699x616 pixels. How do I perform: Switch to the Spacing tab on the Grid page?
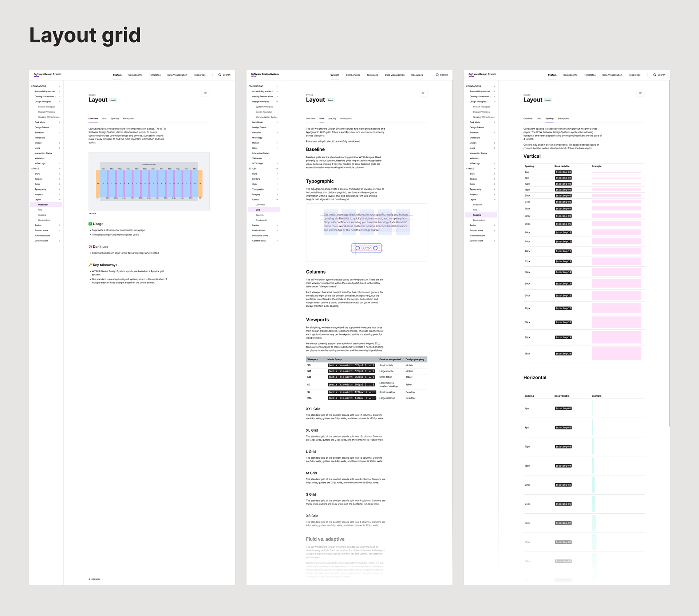tap(332, 118)
